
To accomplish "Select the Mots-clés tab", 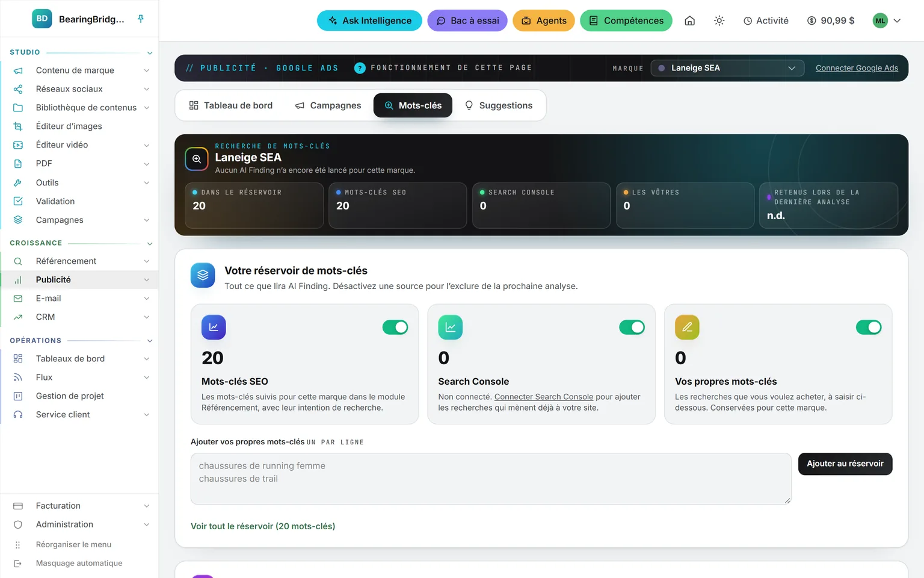I will [x=413, y=105].
